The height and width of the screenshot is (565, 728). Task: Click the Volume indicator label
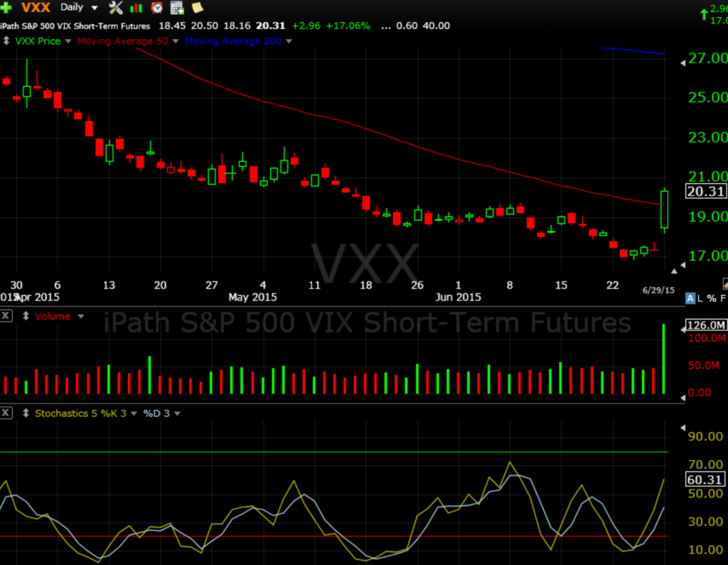(x=53, y=316)
